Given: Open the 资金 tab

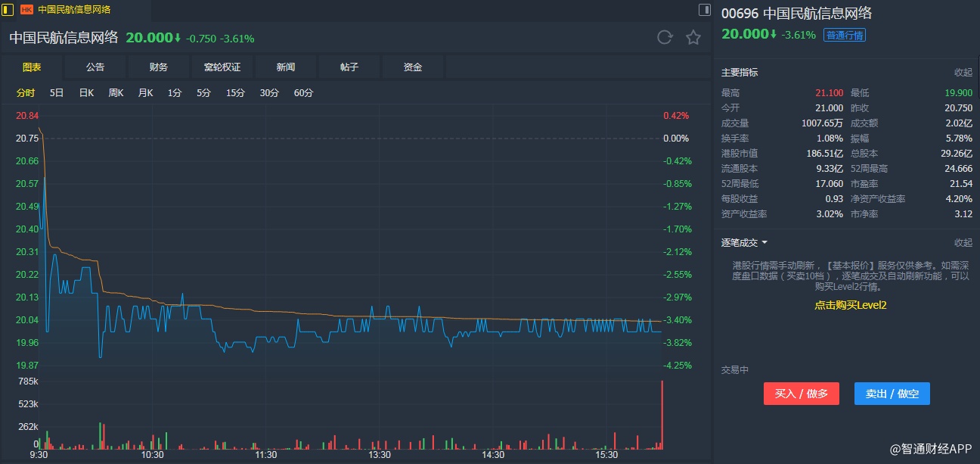Looking at the screenshot, I should point(413,67).
